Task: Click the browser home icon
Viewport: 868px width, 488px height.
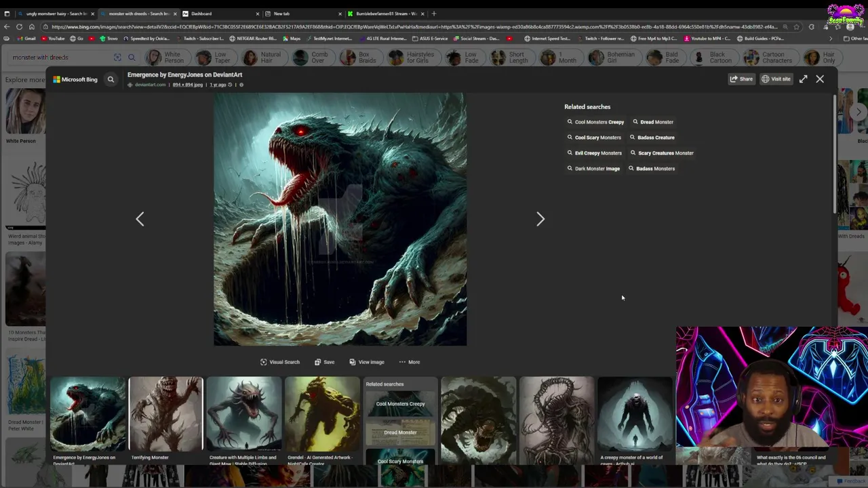Action: [x=31, y=26]
